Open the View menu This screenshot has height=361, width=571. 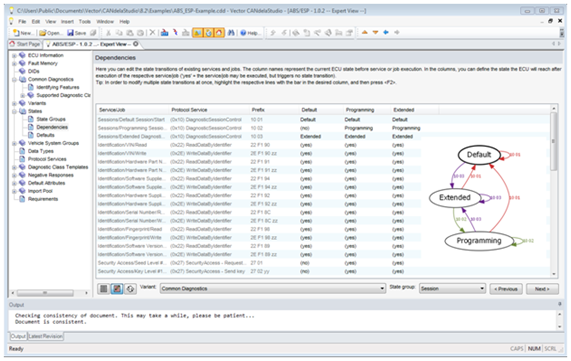pyautogui.click(x=51, y=21)
